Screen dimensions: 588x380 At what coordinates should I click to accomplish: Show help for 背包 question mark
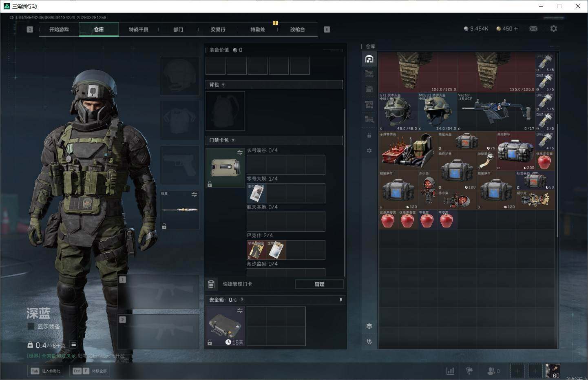(x=223, y=85)
